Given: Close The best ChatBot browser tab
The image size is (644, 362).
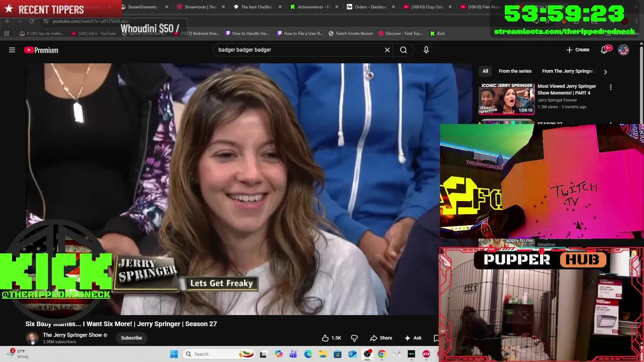Looking at the screenshot, I should click(280, 7).
